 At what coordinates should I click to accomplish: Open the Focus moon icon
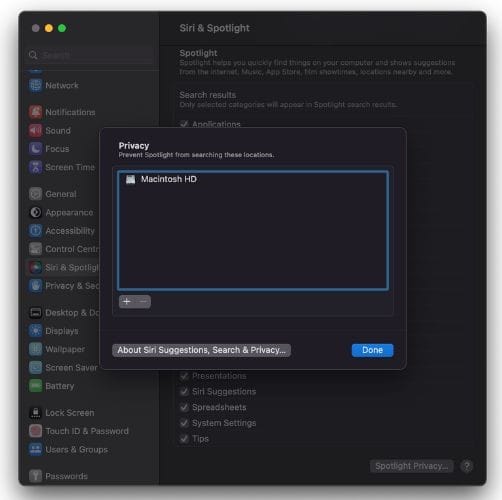click(x=35, y=149)
